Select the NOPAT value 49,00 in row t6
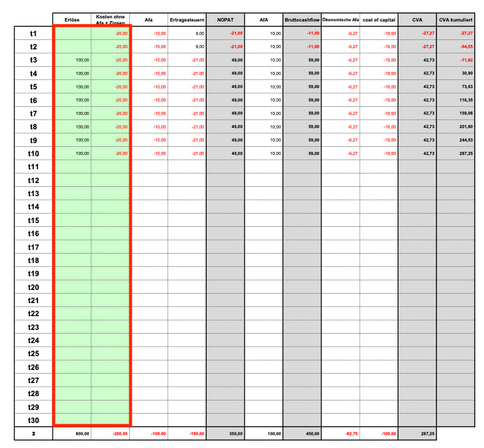Screen dimensions: 484x448 coord(237,100)
